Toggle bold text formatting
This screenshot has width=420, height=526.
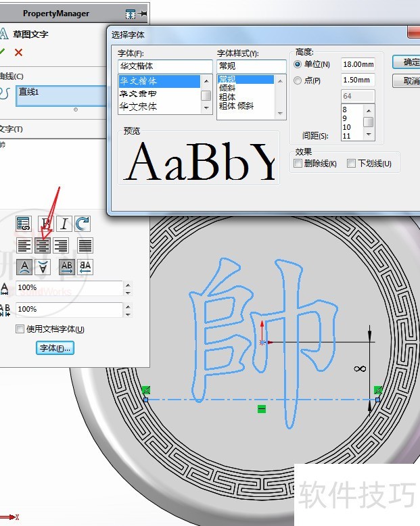tap(45, 224)
